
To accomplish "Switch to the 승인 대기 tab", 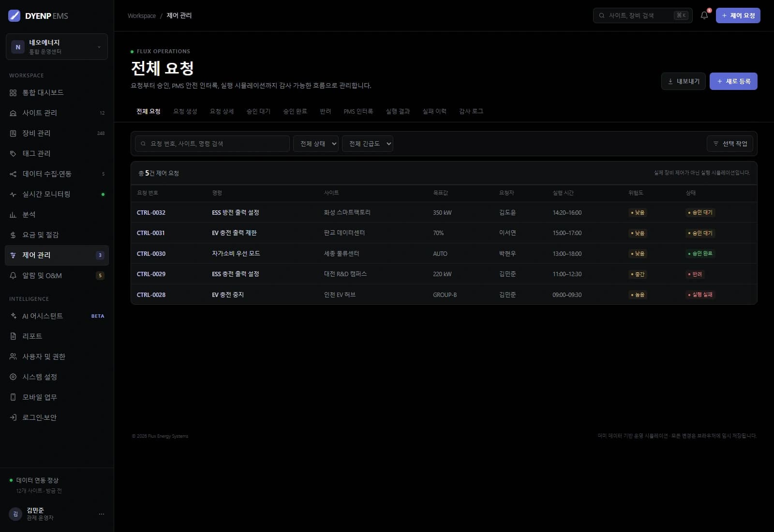I will pyautogui.click(x=258, y=111).
